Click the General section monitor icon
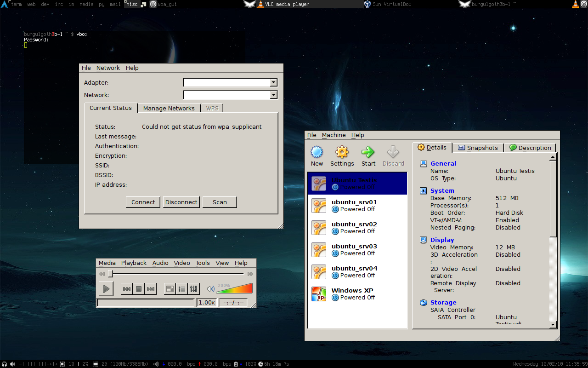Viewport: 588px width, 368px height. (x=423, y=163)
